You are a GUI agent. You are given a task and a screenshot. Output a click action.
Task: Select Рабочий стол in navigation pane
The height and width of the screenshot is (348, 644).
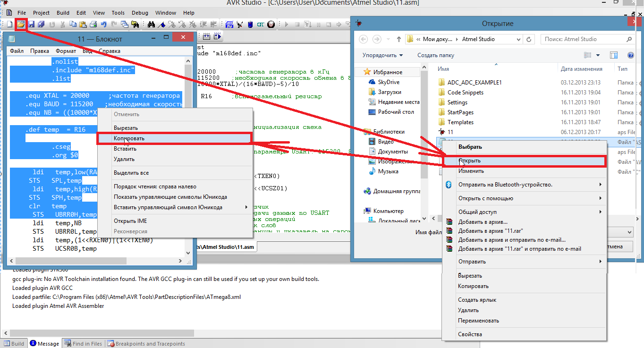tap(391, 112)
